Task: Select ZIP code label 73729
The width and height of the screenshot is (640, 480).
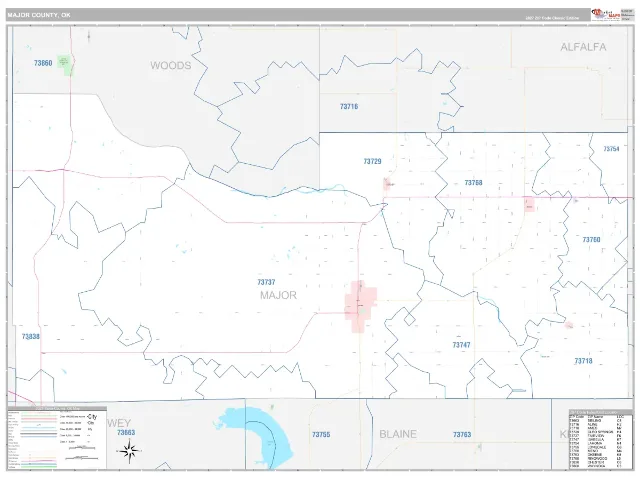Action: click(x=372, y=162)
